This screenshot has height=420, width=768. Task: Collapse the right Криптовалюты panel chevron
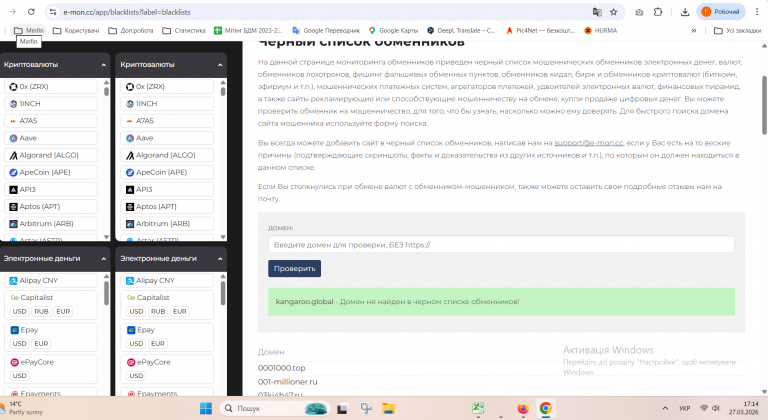point(220,65)
